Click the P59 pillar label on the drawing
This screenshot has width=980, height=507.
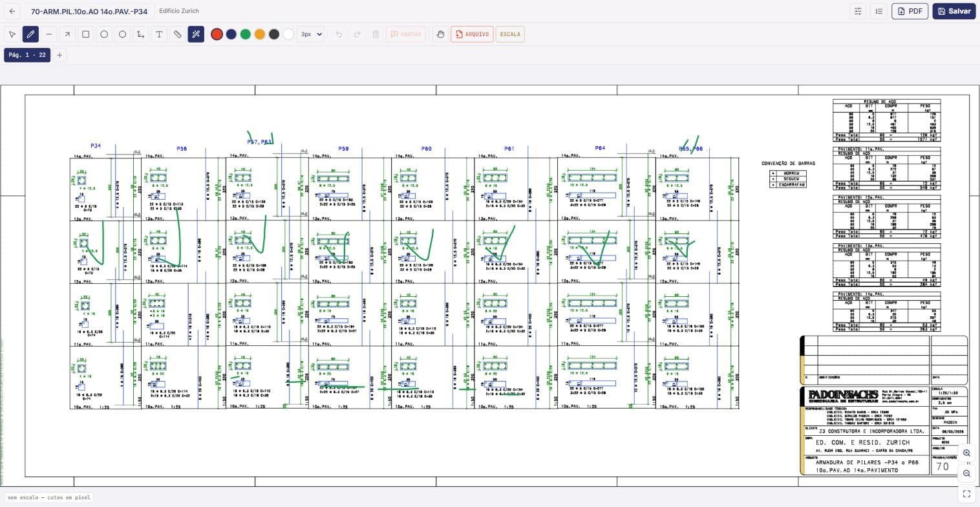(x=343, y=149)
